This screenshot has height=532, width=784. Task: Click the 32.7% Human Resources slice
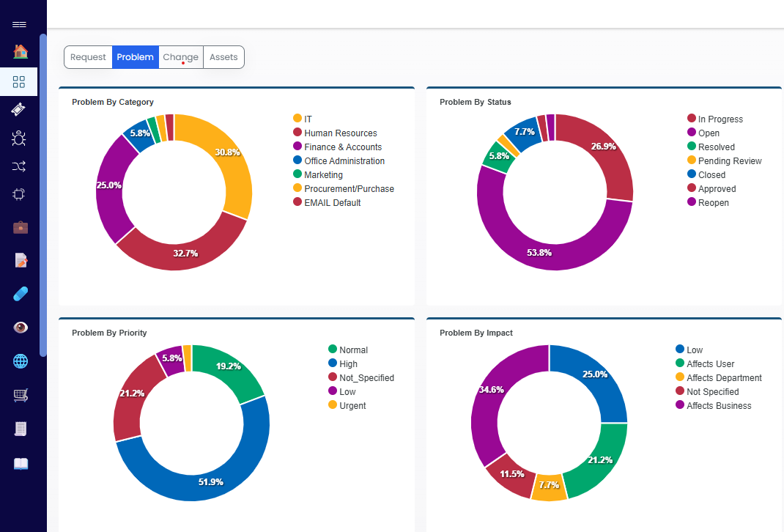pyautogui.click(x=185, y=254)
